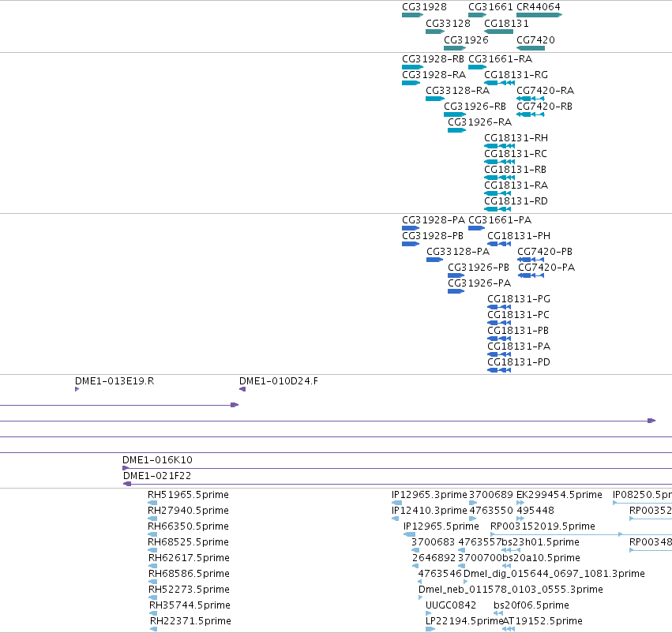The image size is (672, 633).
Task: Select BAC end DME1-010D24.F
Action: click(x=242, y=389)
